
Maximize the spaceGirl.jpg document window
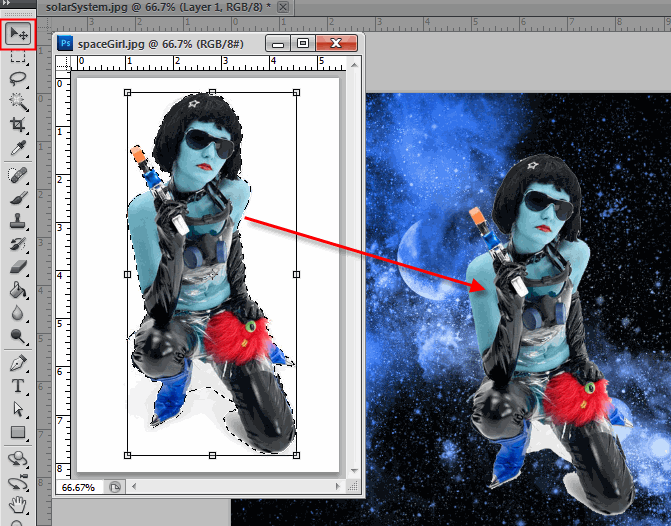click(x=303, y=43)
